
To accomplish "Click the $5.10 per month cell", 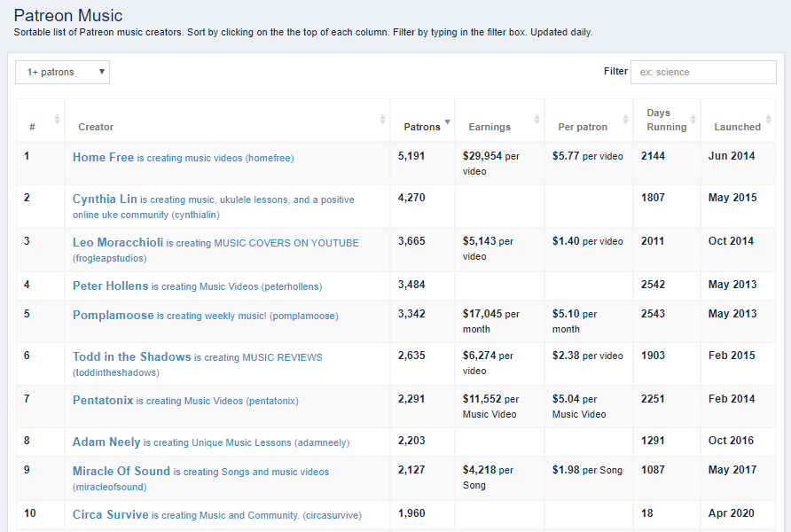I will [575, 321].
